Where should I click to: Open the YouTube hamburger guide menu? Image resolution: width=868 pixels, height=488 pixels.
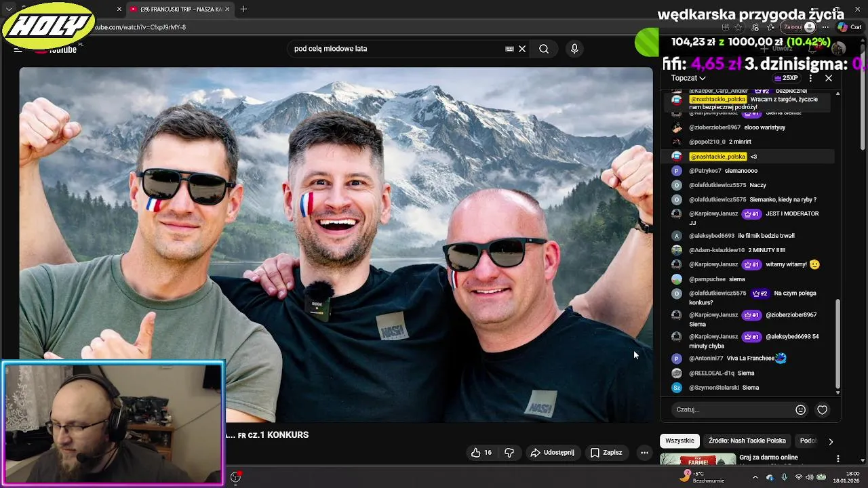[x=18, y=49]
